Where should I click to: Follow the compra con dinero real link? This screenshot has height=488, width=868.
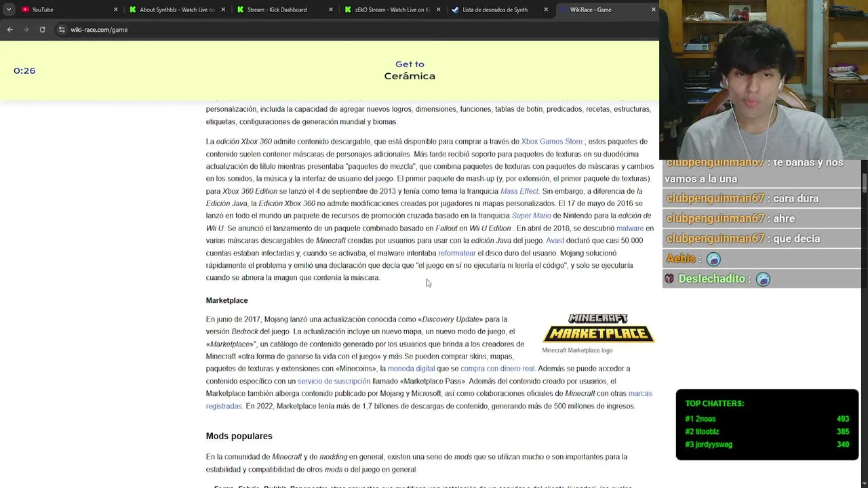click(498, 369)
